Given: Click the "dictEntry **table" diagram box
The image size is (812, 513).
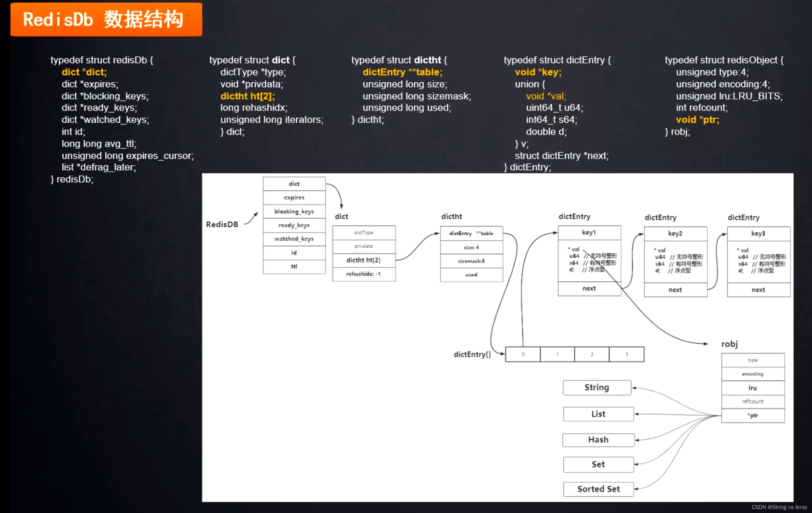Looking at the screenshot, I should coord(471,233).
